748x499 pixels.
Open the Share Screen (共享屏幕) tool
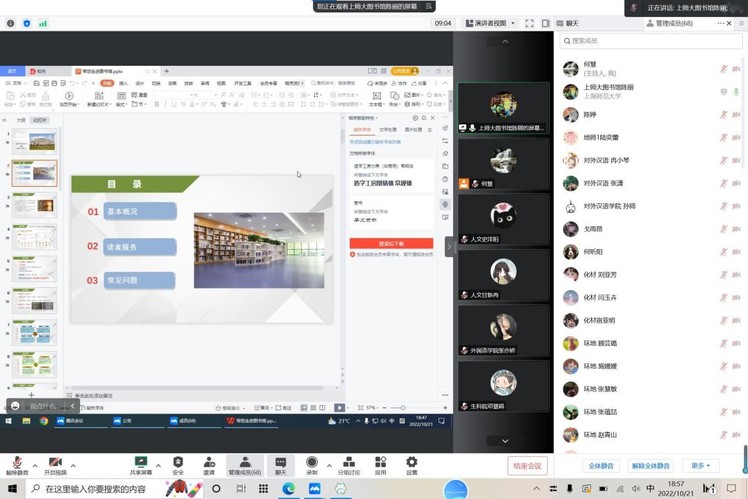tap(140, 463)
